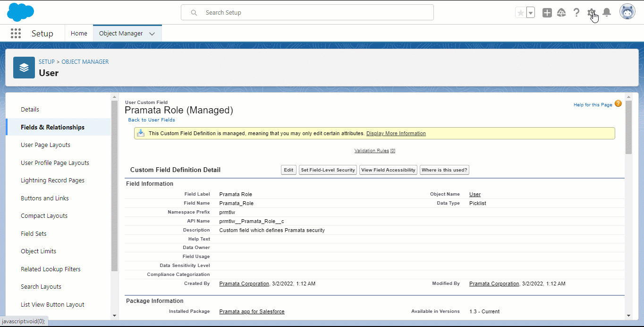Switch to the Home tab
The height and width of the screenshot is (327, 644).
pyautogui.click(x=79, y=33)
